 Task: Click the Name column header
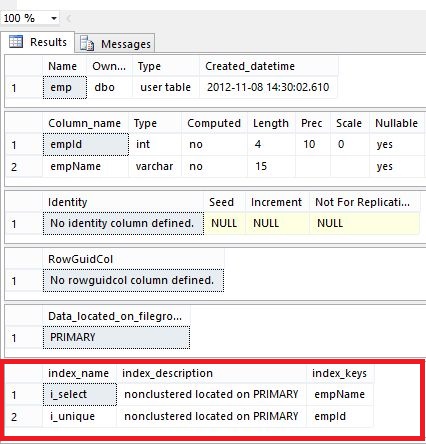tap(65, 66)
